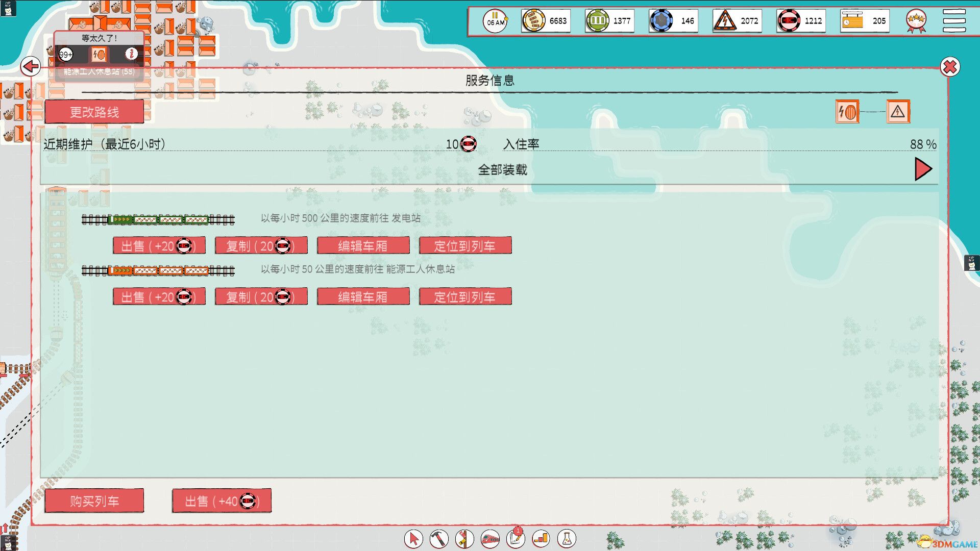The height and width of the screenshot is (551, 980).
Task: Click 编辑车厢 for the green train
Action: (363, 245)
